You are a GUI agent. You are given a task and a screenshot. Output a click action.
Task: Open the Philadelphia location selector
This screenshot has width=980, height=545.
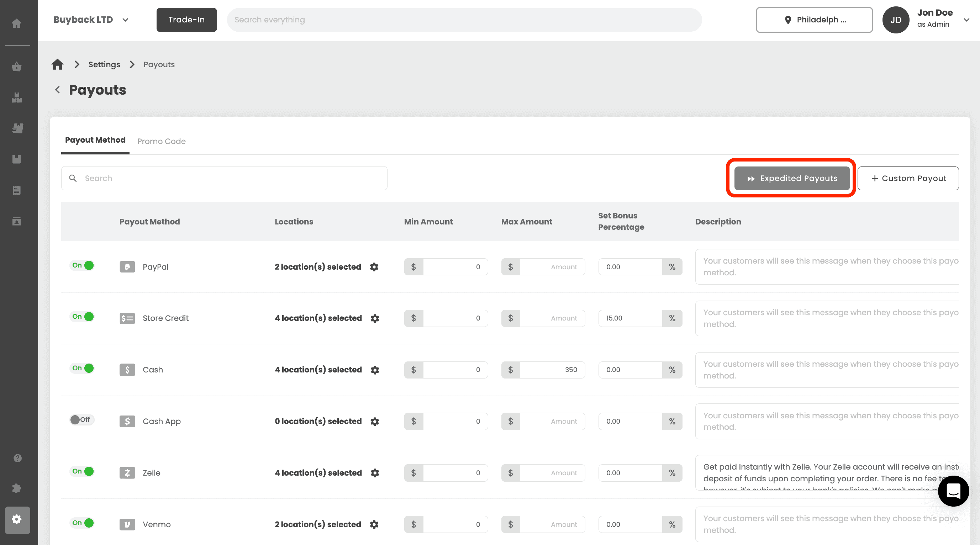814,20
